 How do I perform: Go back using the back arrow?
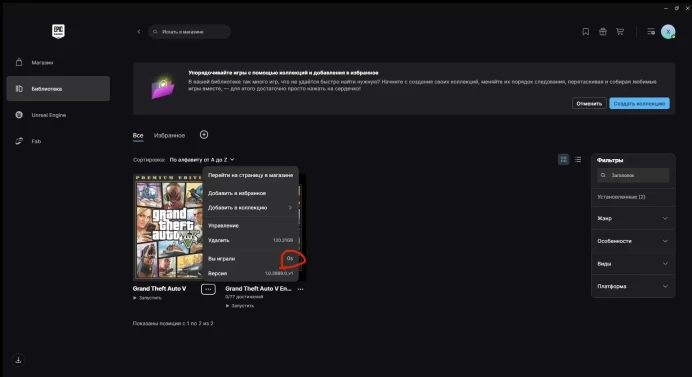point(139,32)
